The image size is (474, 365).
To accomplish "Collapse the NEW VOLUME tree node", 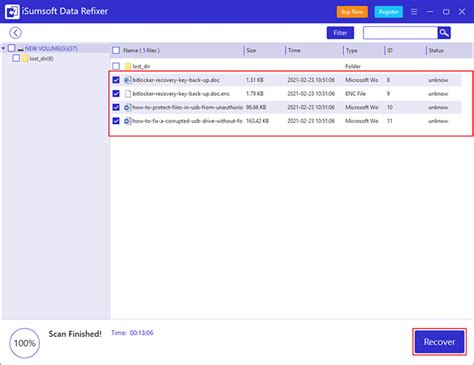I will point(3,48).
